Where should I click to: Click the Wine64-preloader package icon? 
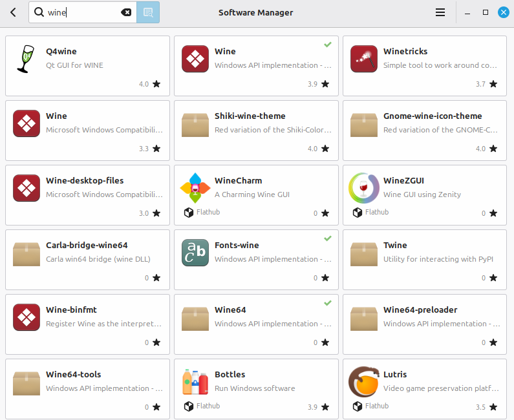[364, 319]
